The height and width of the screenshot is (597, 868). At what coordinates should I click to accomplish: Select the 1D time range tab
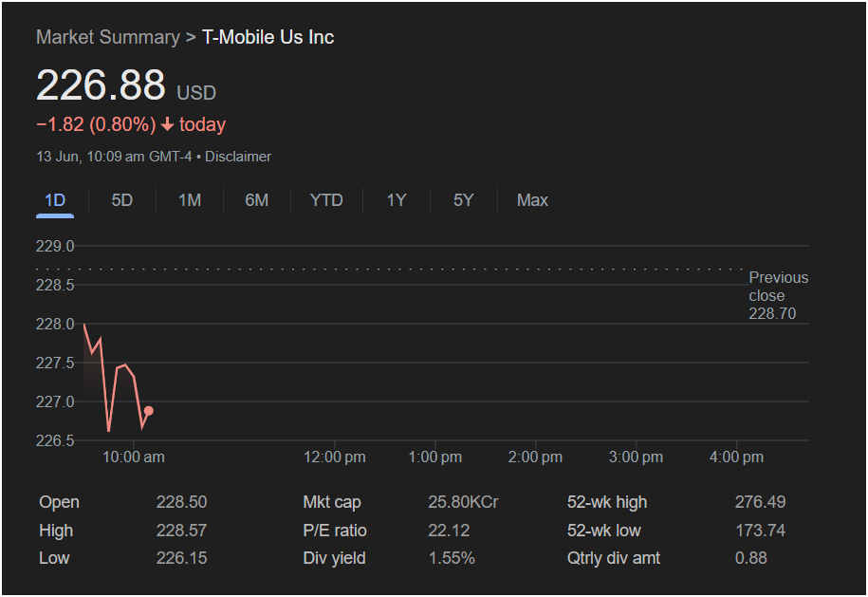click(x=55, y=200)
